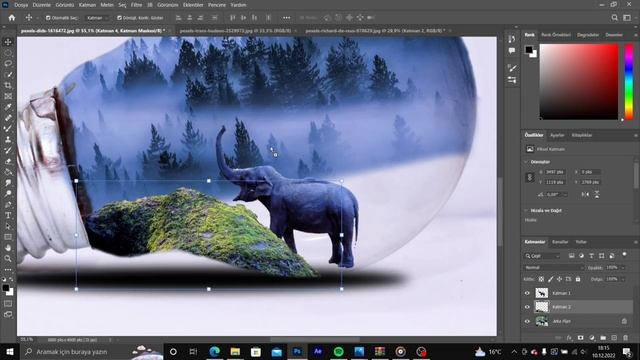Toggle the layer filter on/off switch

point(624,255)
